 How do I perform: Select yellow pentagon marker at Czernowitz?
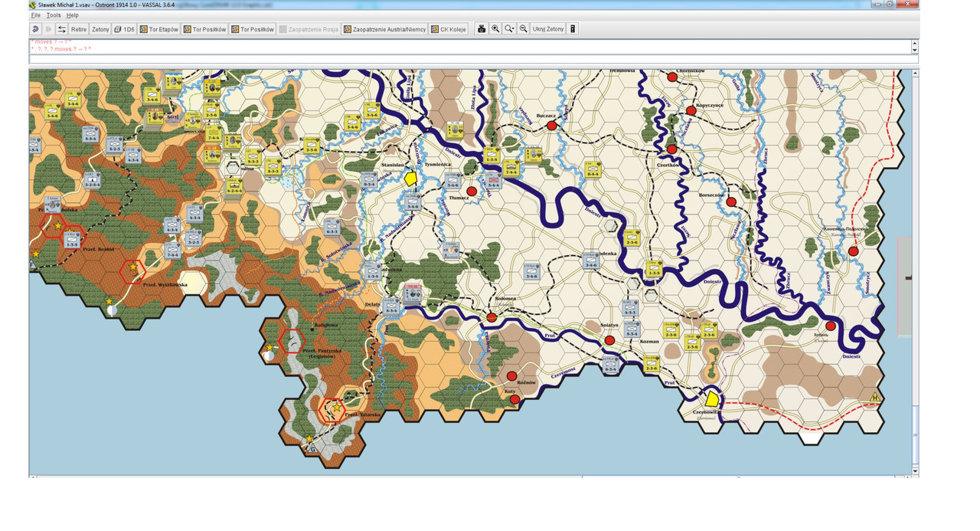coord(711,398)
